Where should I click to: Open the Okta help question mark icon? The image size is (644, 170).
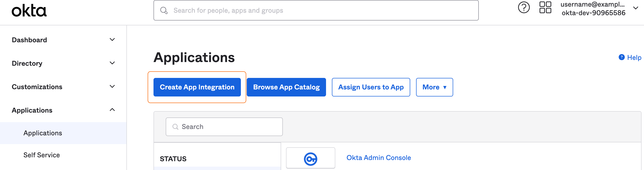pyautogui.click(x=524, y=8)
